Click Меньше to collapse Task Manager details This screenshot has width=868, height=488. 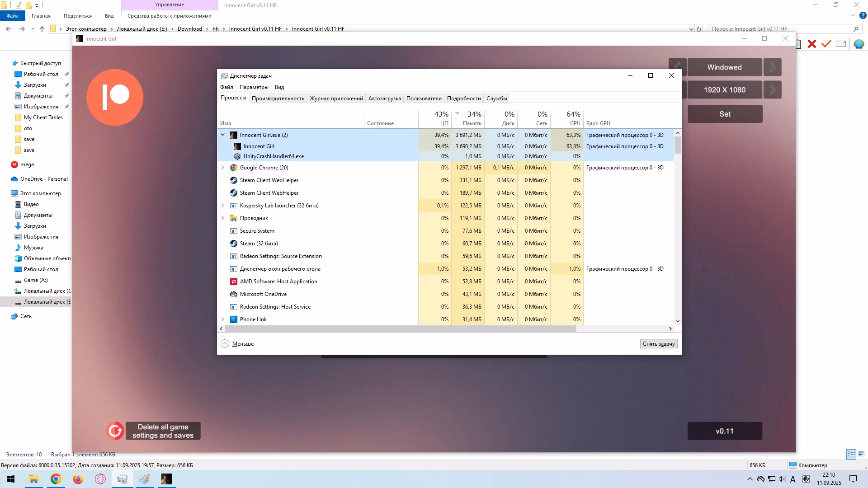(x=237, y=344)
